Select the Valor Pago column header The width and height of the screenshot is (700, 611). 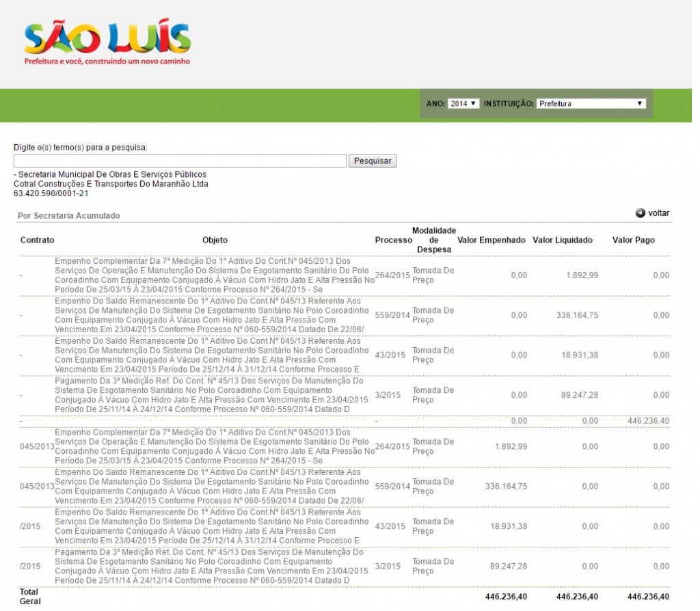[633, 241]
